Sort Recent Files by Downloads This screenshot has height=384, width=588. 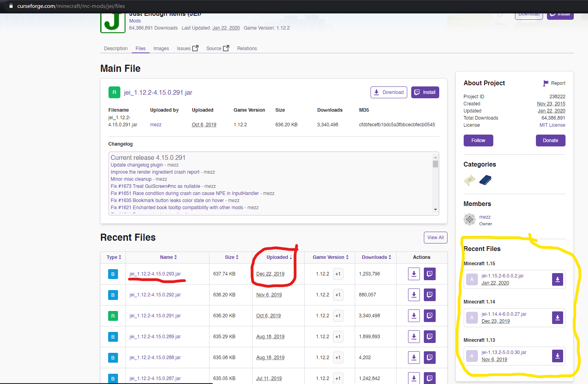(x=376, y=257)
